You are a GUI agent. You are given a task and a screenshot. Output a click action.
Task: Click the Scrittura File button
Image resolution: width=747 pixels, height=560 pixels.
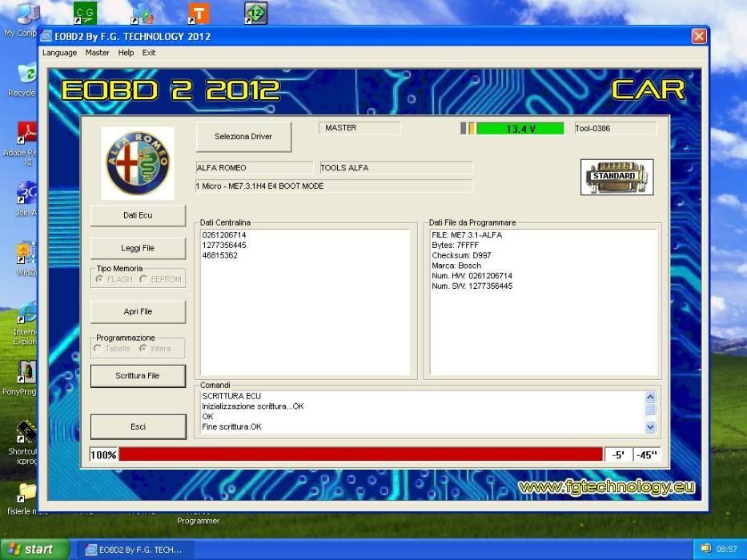[138, 375]
